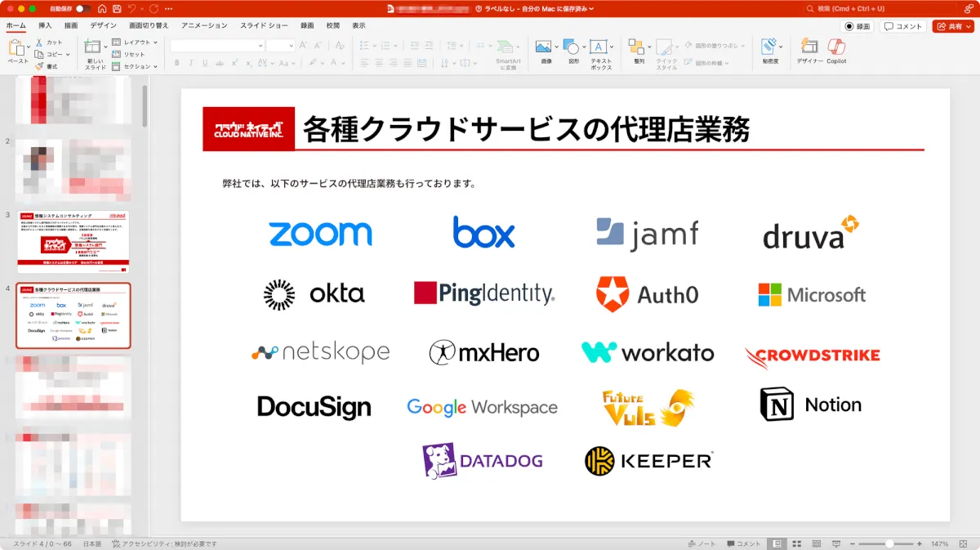Open the 図形の枠線 dropdown
This screenshot has height=550, width=980.
click(x=707, y=62)
